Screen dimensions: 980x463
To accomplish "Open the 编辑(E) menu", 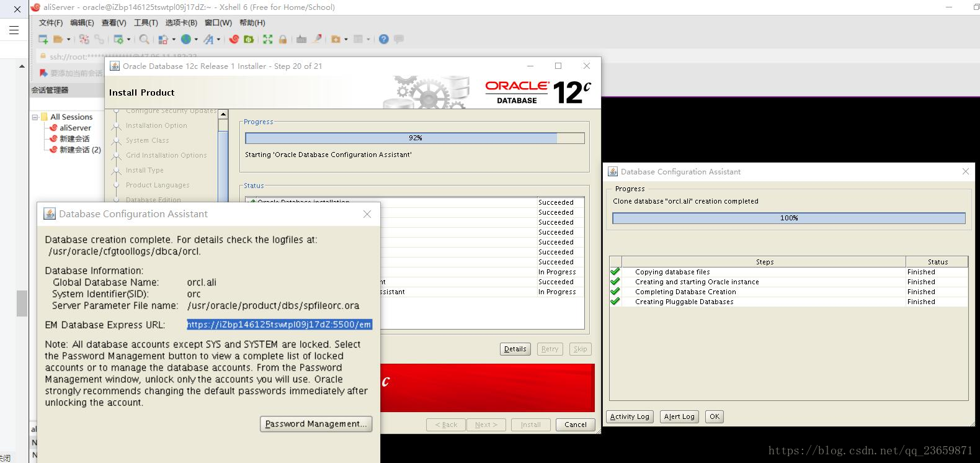I will (82, 23).
